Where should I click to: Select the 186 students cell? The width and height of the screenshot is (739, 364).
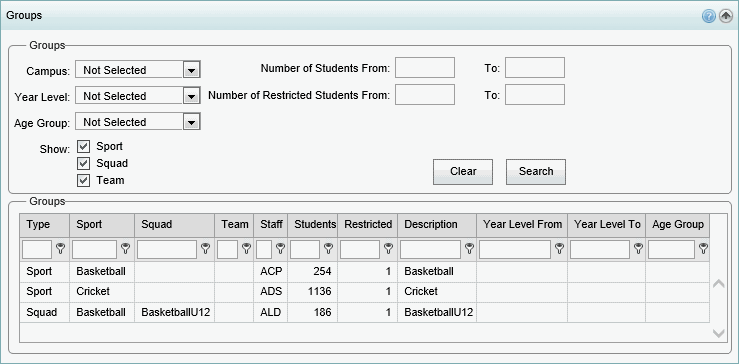tap(312, 312)
